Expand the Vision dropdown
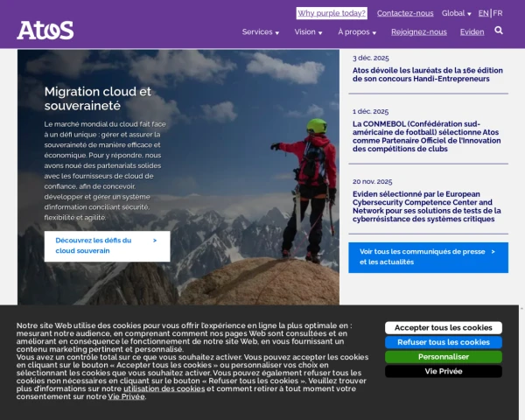The height and width of the screenshot is (420, 525). coord(308,32)
